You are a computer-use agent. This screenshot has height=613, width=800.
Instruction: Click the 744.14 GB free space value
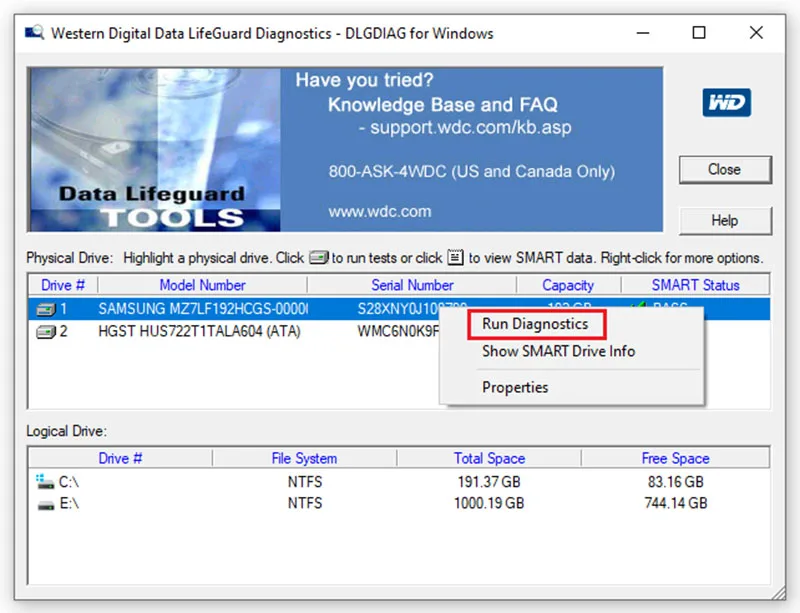[x=676, y=503]
